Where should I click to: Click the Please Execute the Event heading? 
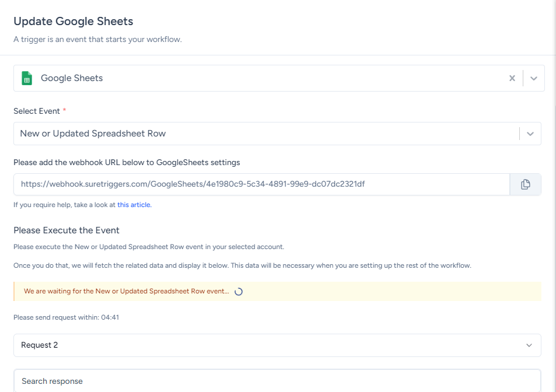(67, 230)
